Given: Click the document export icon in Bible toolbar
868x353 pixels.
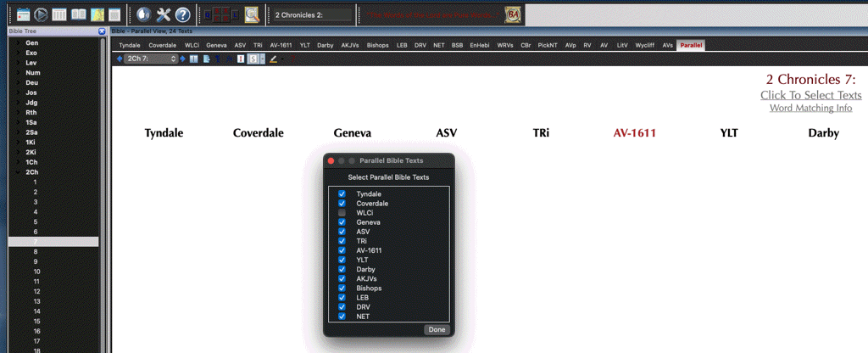Looking at the screenshot, I should coord(207,59).
